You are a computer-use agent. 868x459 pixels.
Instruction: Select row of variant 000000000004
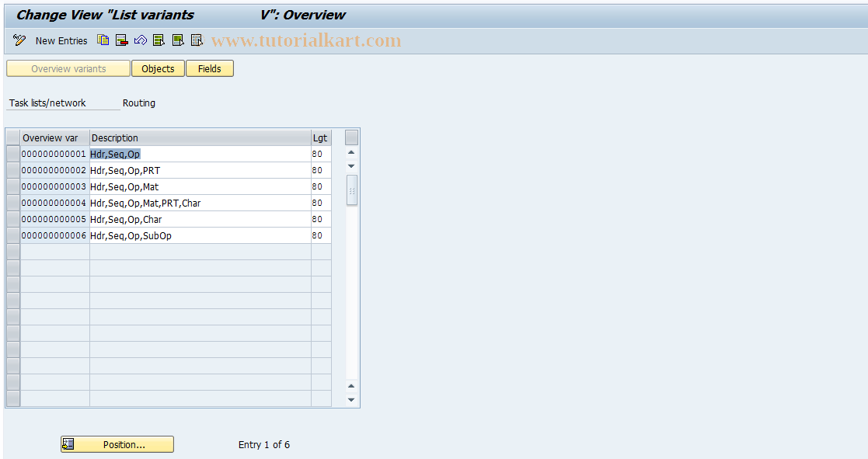click(13, 203)
